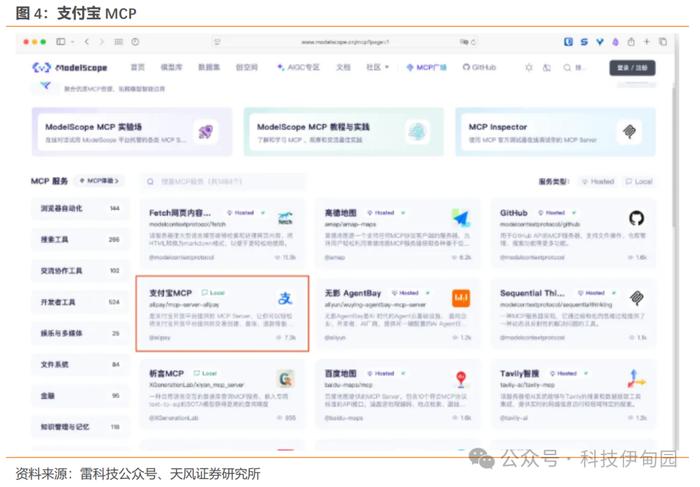Select the 知识管理与记忆 category
This screenshot has width=700, height=487.
point(80,427)
